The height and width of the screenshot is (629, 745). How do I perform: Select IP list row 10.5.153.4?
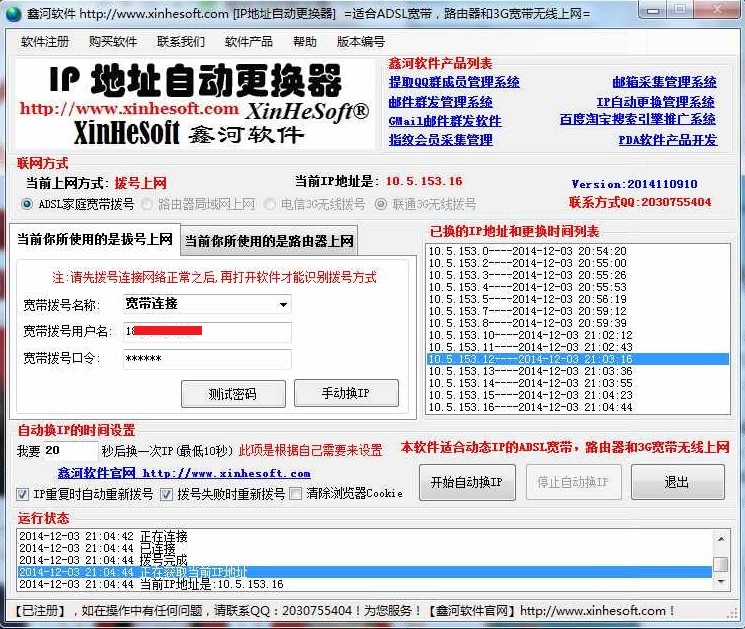pyautogui.click(x=577, y=287)
